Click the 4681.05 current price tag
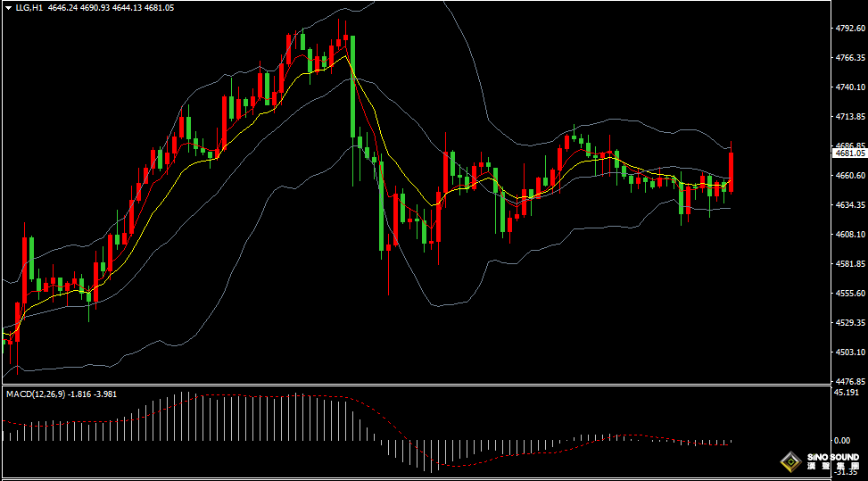 coord(847,153)
